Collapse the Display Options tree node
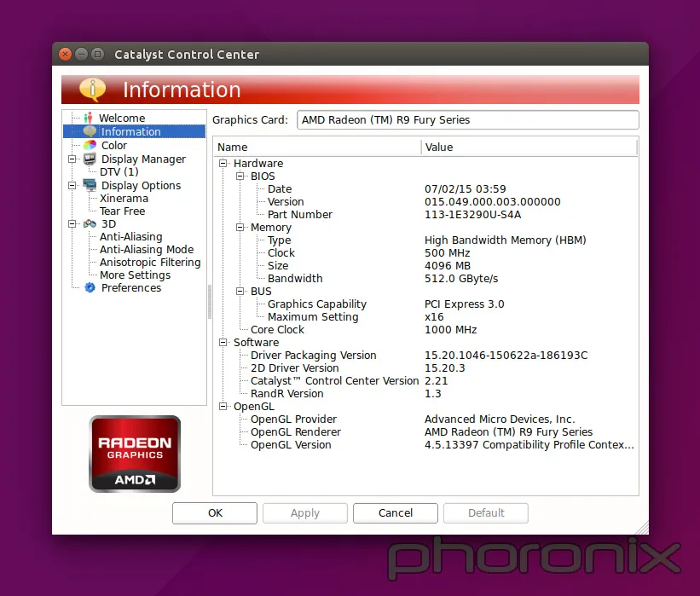 click(72, 185)
